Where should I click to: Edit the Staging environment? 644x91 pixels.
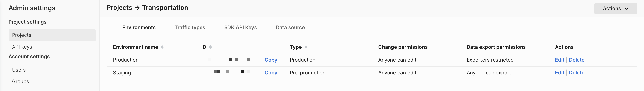[559, 73]
